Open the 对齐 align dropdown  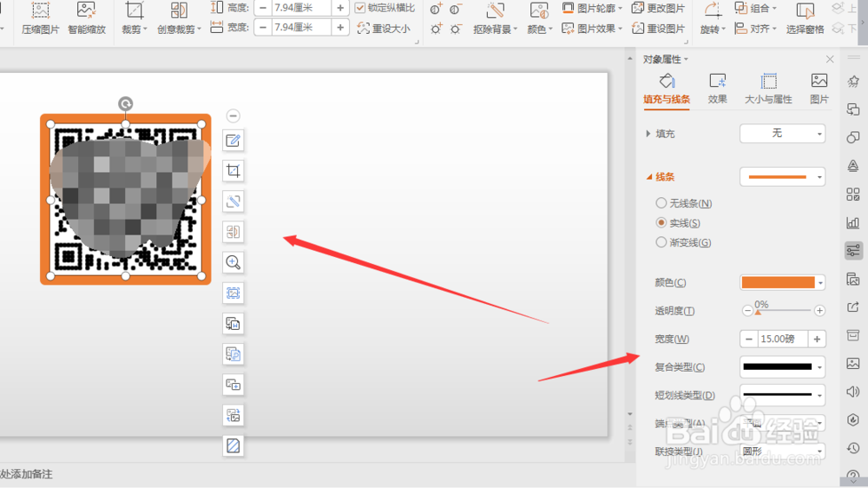click(x=756, y=29)
